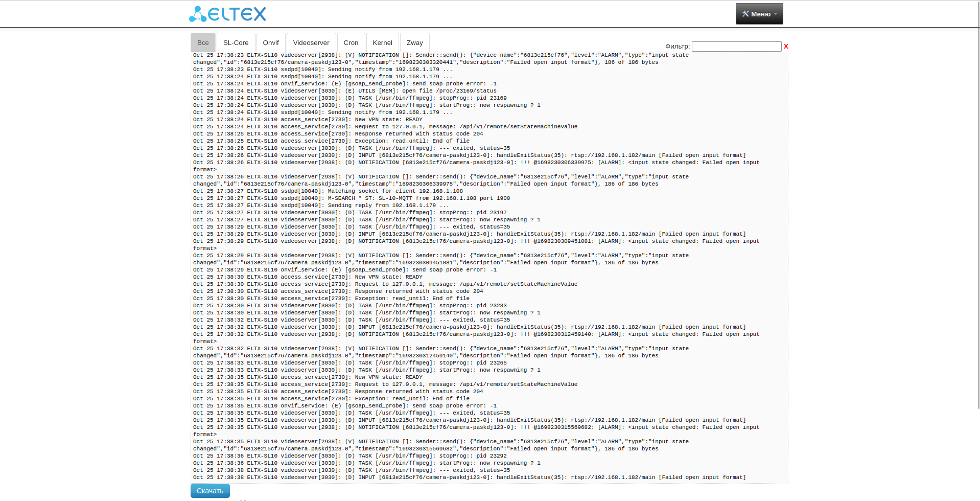Download the log with Скачать button
The image size is (980, 501).
tap(210, 491)
